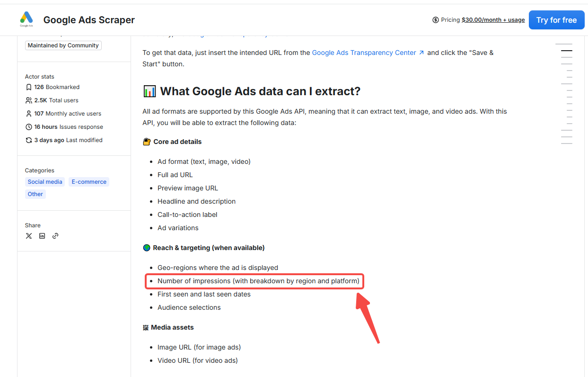Share the actor on LinkedIn
Viewport: 588px width, 377px height.
(x=42, y=235)
